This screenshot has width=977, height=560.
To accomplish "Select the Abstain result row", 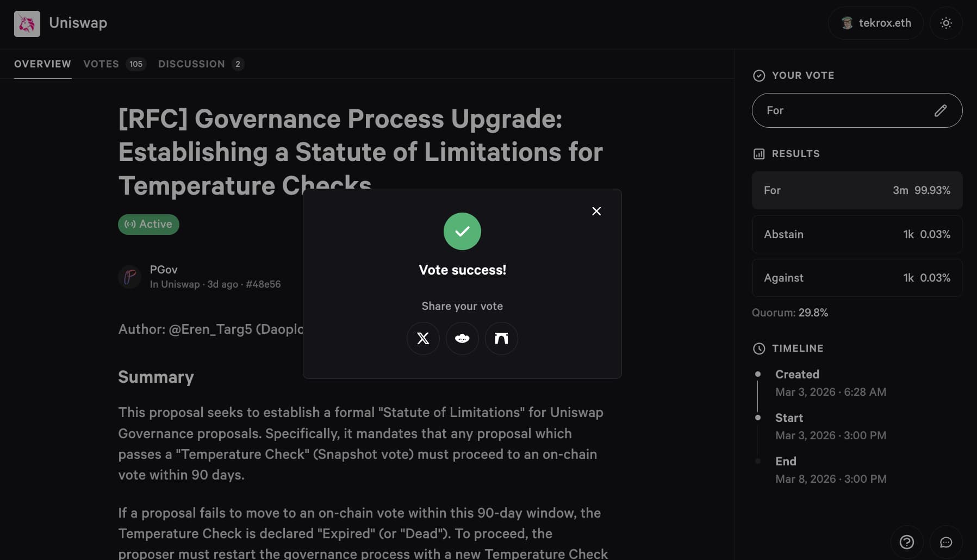I will pos(857,234).
